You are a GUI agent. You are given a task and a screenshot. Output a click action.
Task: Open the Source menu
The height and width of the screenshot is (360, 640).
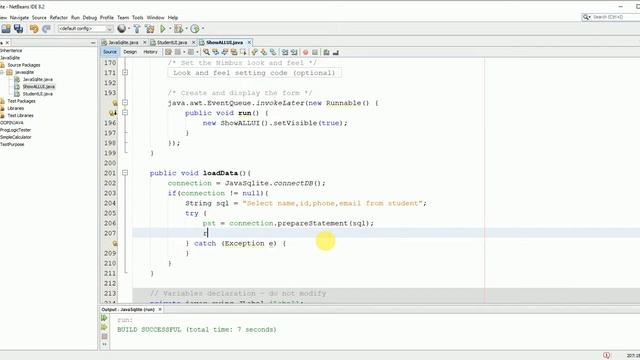point(39,18)
